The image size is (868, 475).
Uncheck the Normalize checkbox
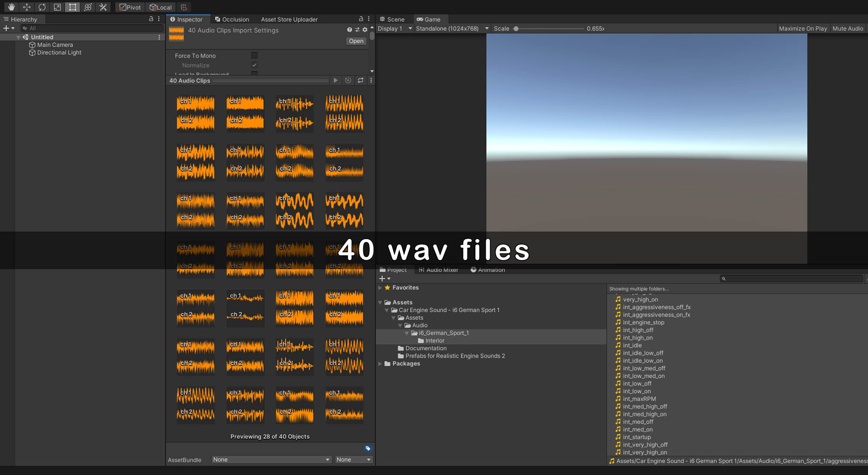point(254,65)
